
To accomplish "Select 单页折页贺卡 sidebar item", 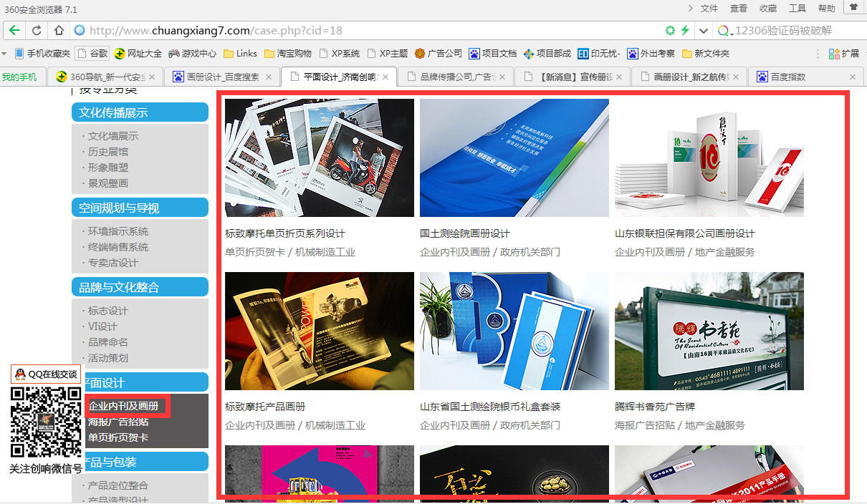I will pyautogui.click(x=118, y=437).
